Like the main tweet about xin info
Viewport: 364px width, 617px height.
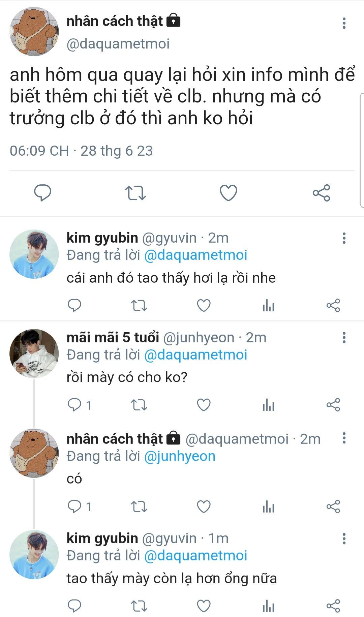(x=228, y=193)
